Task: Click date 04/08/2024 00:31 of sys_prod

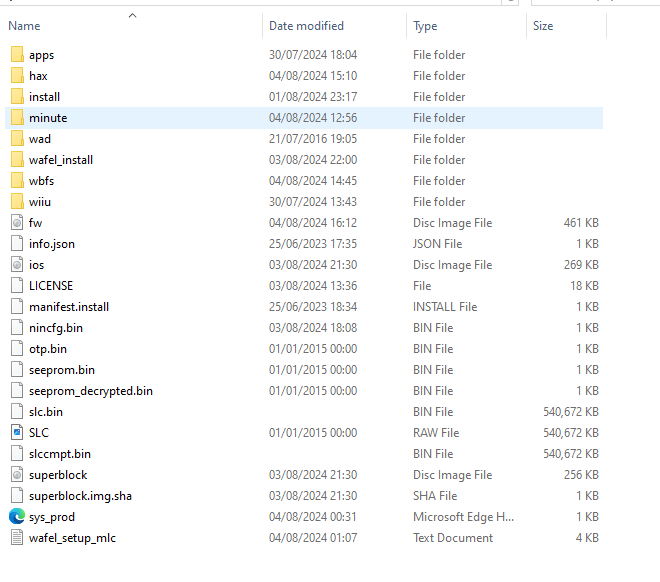Action: (313, 517)
